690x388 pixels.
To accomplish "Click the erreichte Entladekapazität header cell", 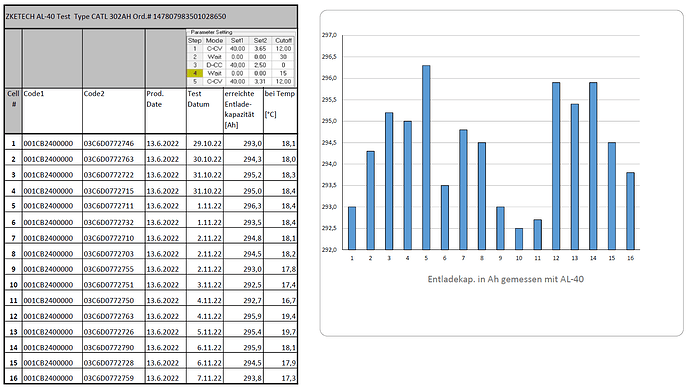I will click(243, 111).
